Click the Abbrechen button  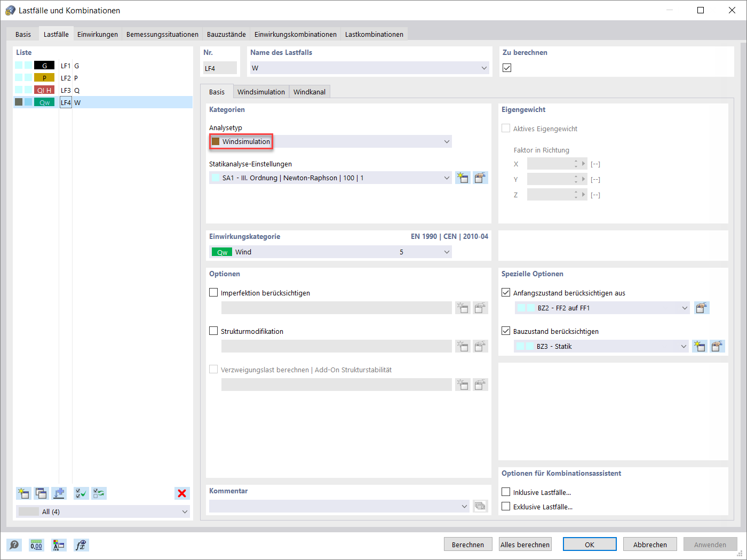pyautogui.click(x=650, y=545)
